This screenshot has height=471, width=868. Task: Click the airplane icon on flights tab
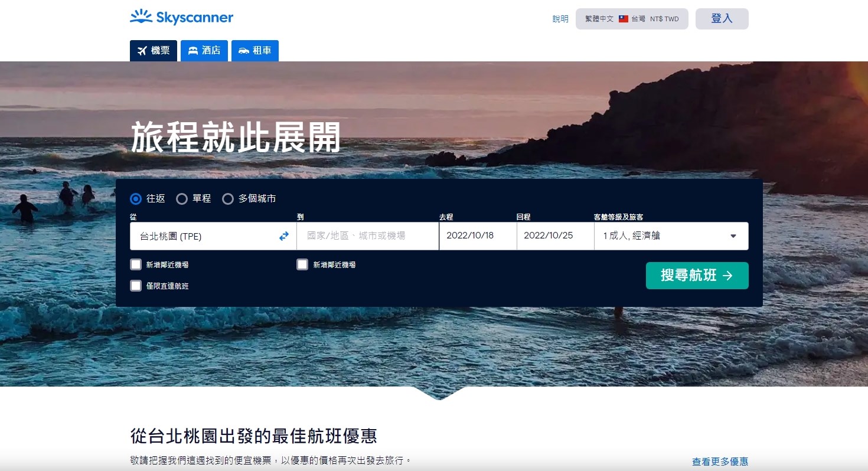coord(142,51)
